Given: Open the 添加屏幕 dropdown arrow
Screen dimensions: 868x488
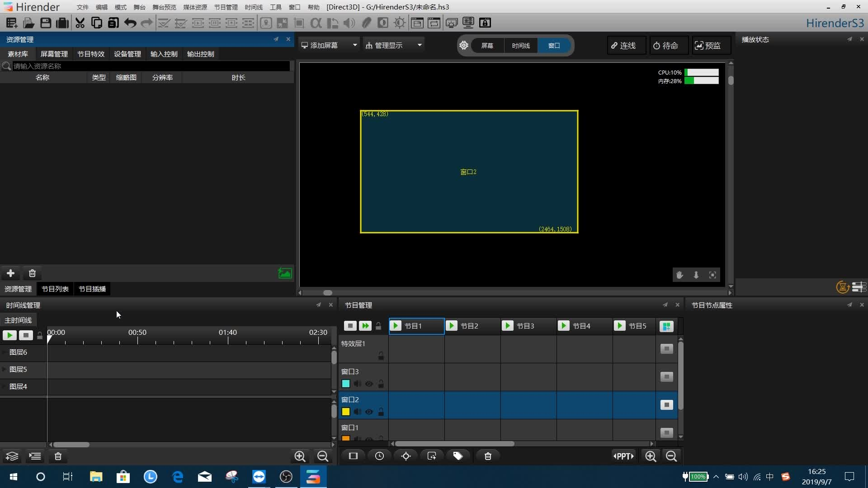Looking at the screenshot, I should [x=355, y=45].
